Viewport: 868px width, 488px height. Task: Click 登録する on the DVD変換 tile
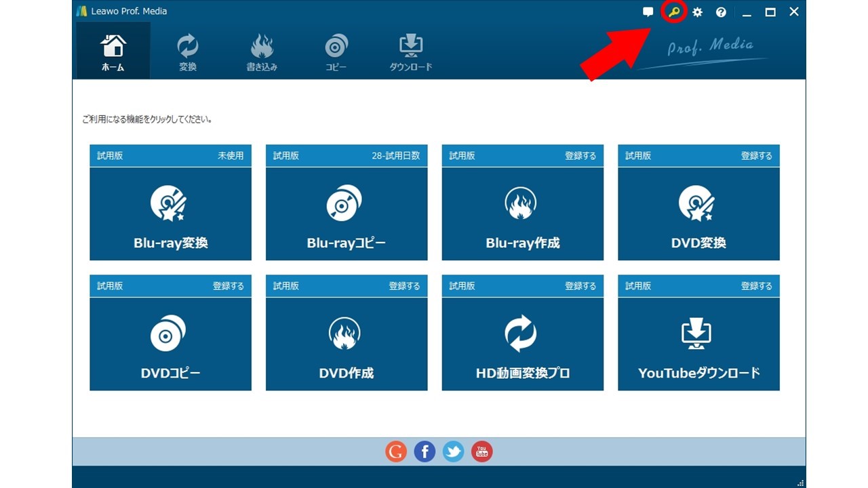point(756,156)
